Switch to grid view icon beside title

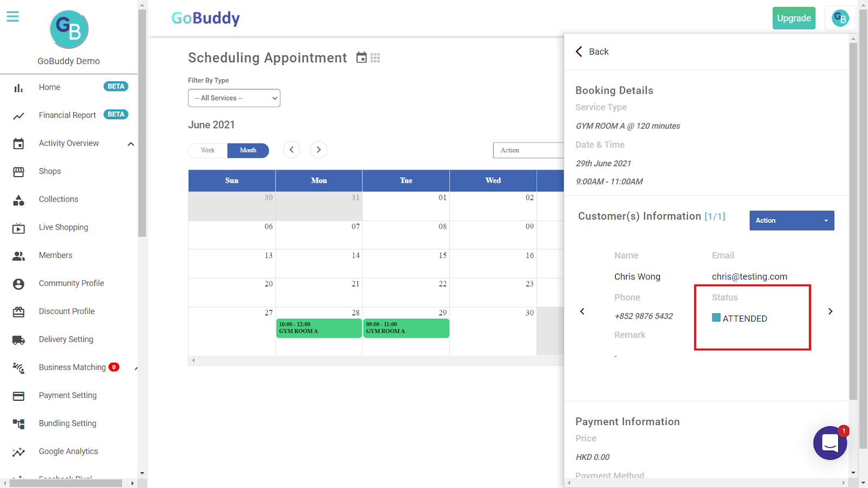point(375,58)
